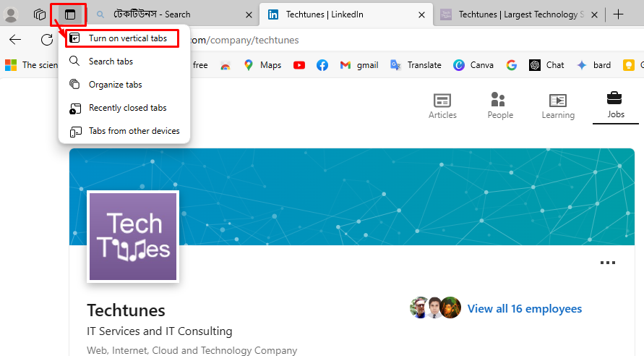Open the gmail bookmark
This screenshot has height=356, width=644.
tap(359, 65)
